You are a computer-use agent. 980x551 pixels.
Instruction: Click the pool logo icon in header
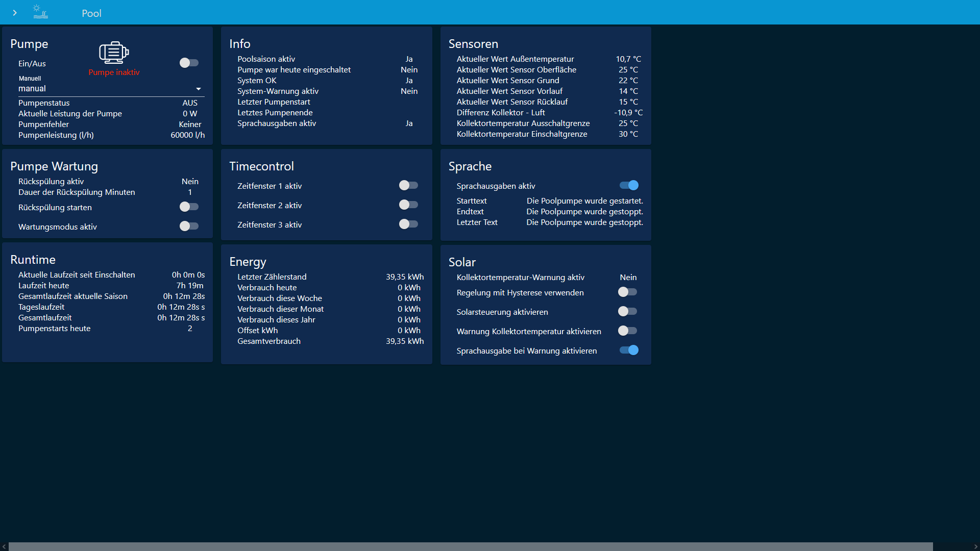40,12
